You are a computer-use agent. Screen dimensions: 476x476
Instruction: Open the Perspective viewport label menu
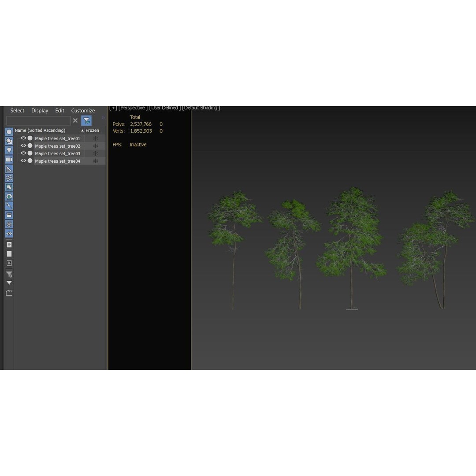133,108
